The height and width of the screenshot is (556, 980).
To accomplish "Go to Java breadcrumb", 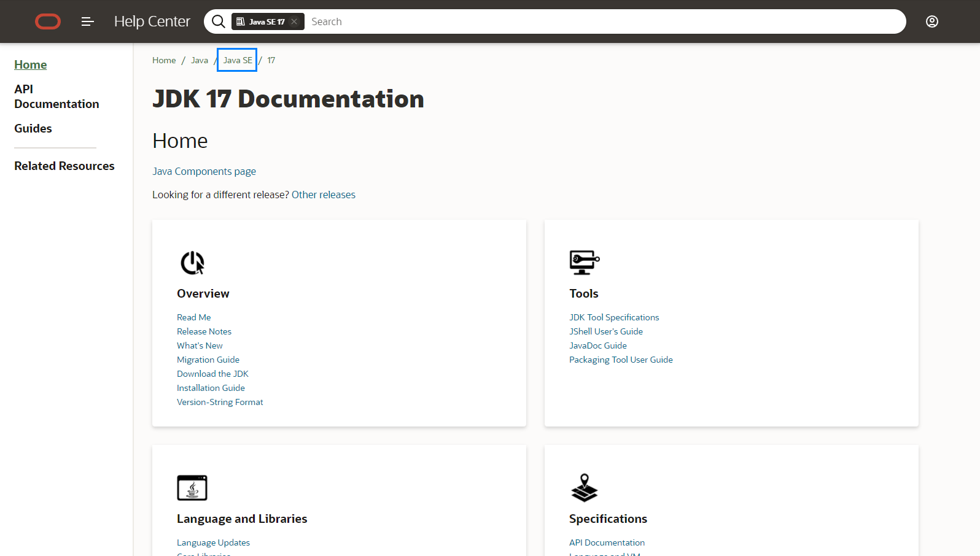I will point(200,60).
